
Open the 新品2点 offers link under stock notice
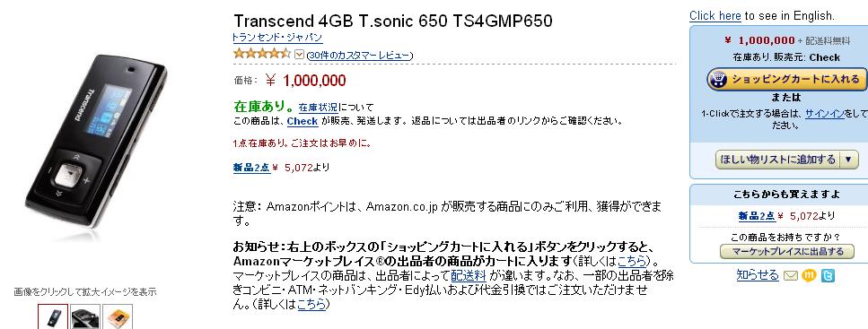pyautogui.click(x=251, y=168)
